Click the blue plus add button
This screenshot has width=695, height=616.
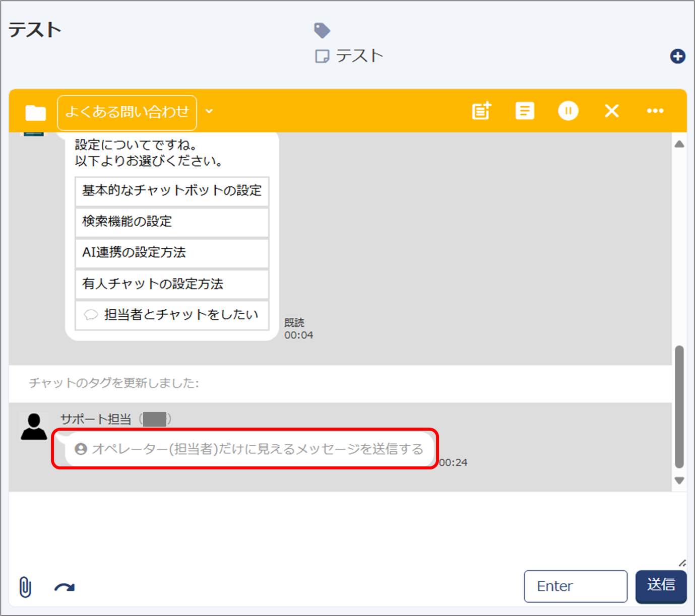677,56
